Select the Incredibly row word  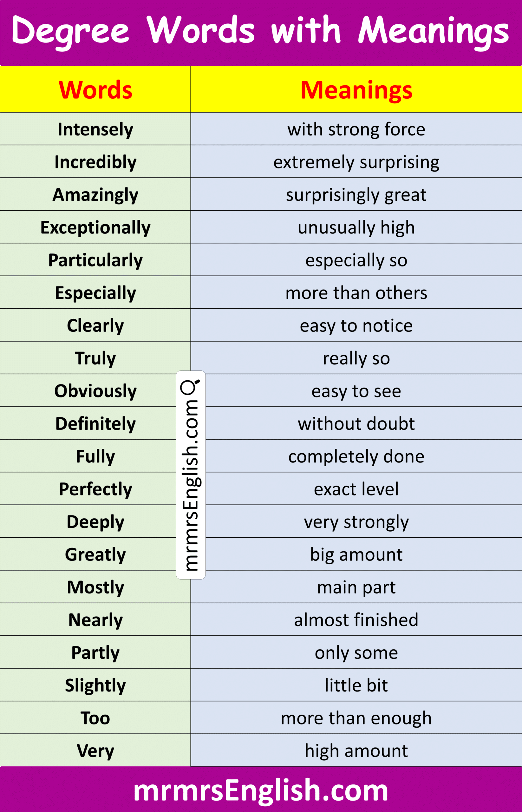click(x=95, y=162)
